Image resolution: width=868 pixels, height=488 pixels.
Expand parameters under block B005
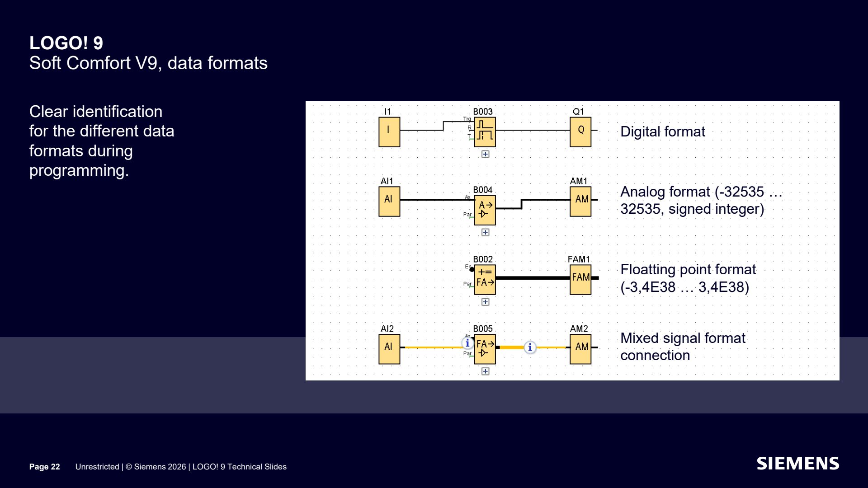pos(485,371)
